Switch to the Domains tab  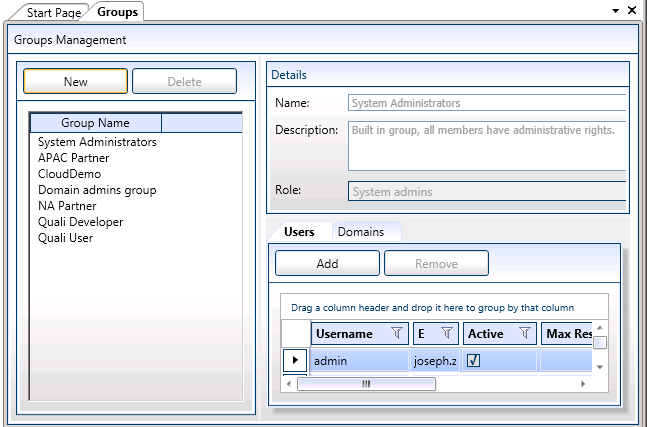click(x=361, y=232)
